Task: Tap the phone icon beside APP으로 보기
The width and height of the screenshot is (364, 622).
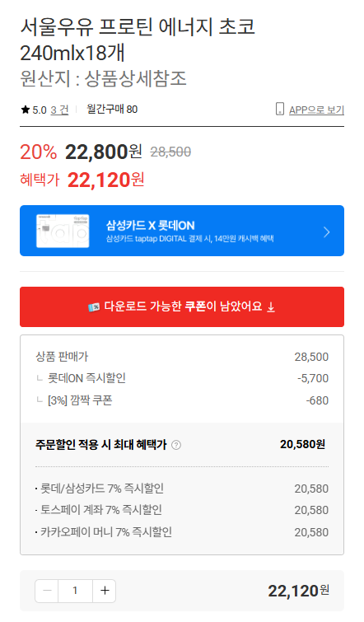Action: (x=279, y=109)
